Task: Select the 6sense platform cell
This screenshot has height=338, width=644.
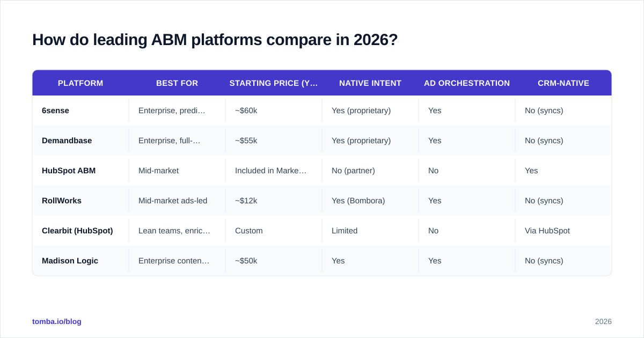Action: (80, 111)
